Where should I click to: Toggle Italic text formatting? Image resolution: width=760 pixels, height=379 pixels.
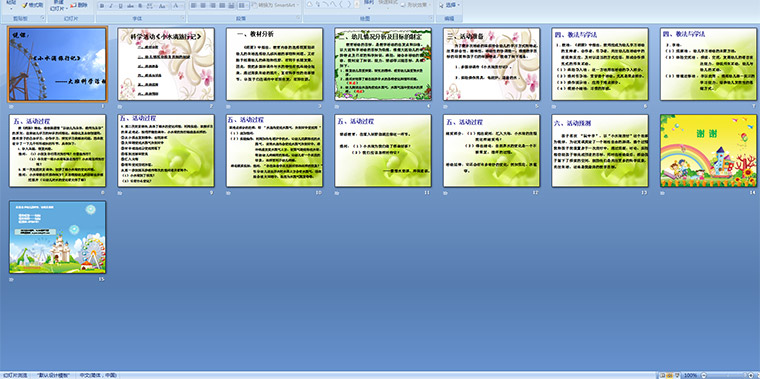click(x=111, y=6)
